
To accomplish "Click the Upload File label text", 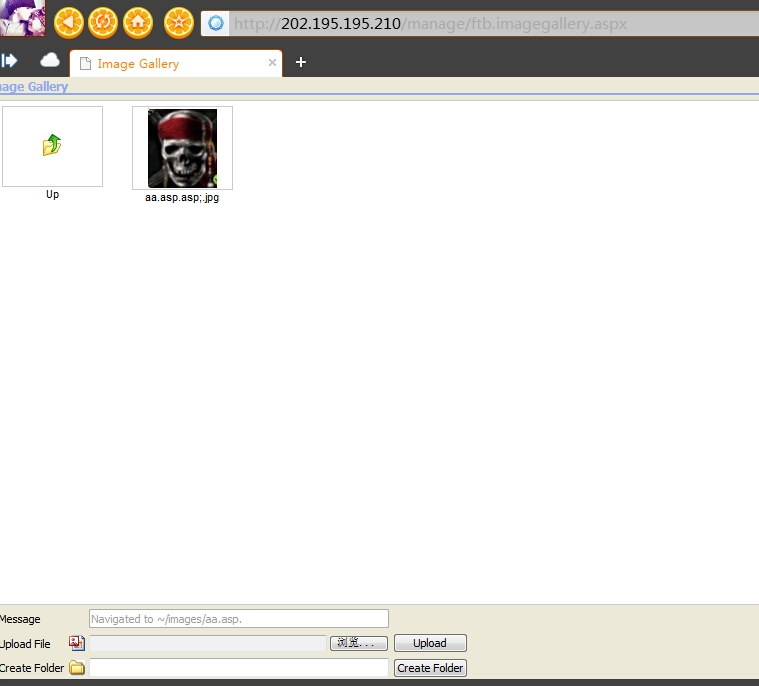I will click(25, 644).
